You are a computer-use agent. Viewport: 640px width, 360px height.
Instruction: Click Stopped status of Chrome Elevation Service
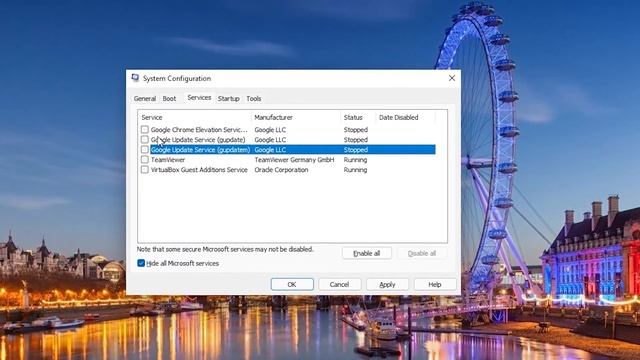pyautogui.click(x=356, y=129)
